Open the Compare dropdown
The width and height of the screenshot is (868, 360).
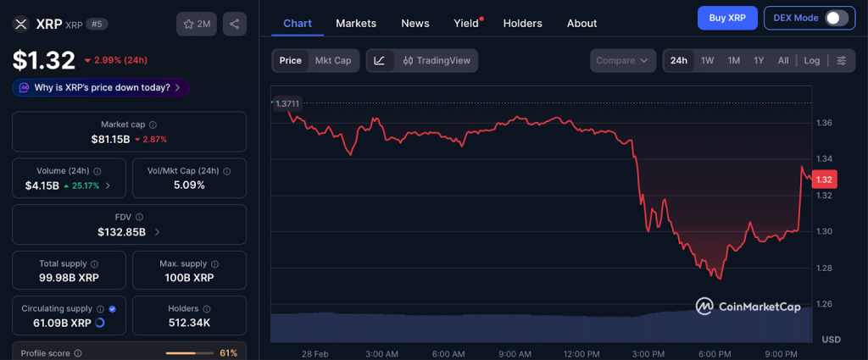623,60
